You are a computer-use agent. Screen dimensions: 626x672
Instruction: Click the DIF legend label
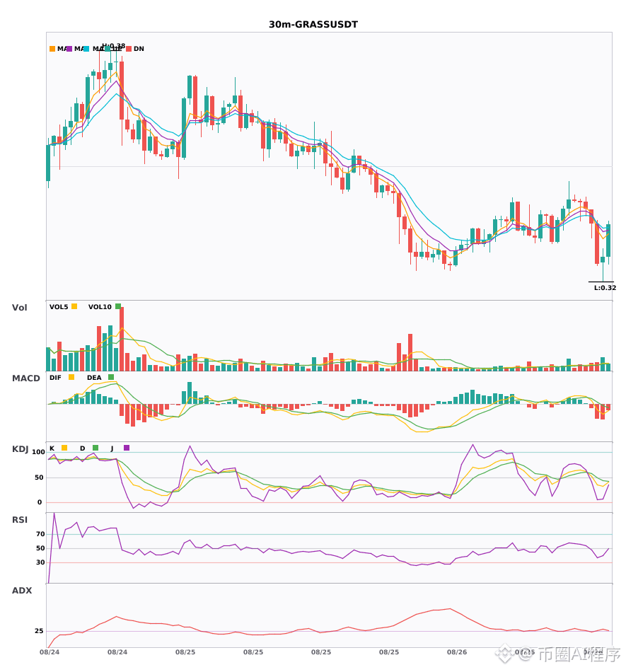click(x=55, y=378)
